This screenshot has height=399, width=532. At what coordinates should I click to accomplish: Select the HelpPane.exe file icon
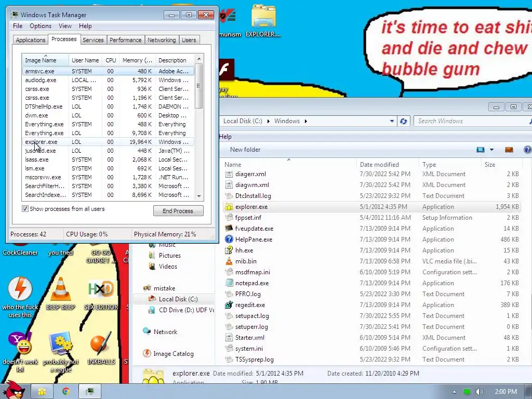(229, 239)
